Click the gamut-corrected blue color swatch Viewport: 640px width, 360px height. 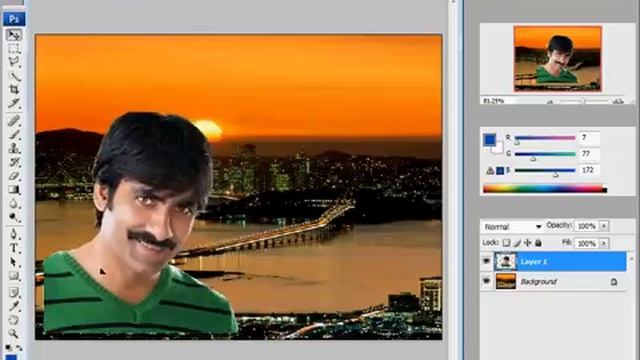[500, 171]
